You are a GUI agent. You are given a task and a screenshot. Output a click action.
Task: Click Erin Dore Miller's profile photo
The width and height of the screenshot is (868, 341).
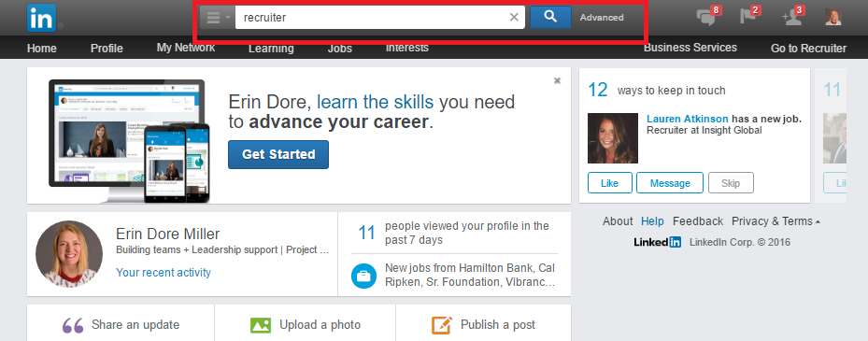tap(69, 254)
